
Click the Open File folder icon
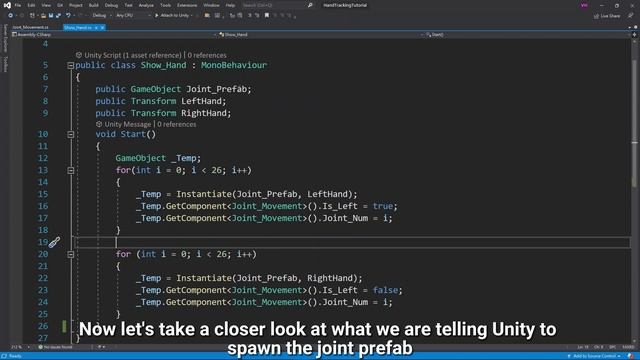tap(43, 16)
